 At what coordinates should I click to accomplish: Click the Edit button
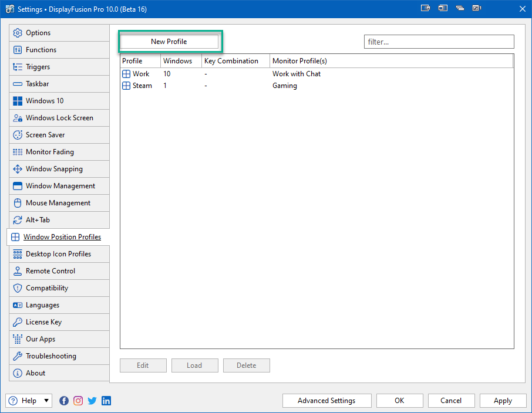coord(143,365)
